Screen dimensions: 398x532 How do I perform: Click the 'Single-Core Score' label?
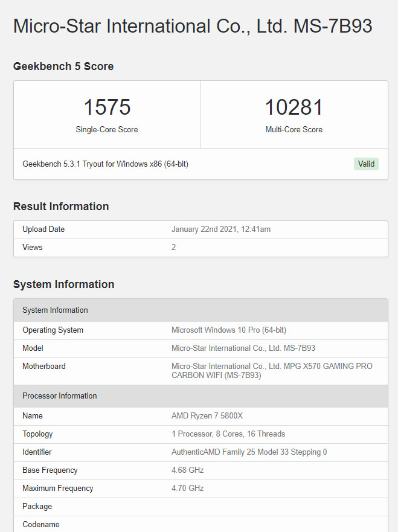click(x=107, y=129)
